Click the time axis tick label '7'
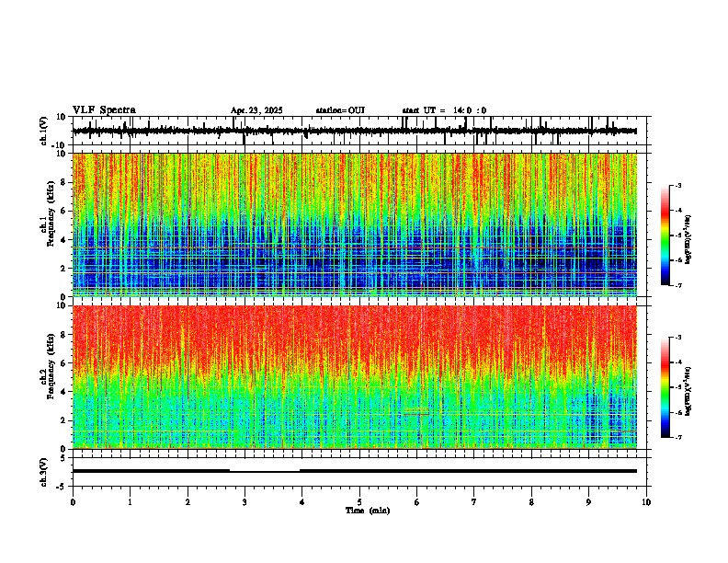 click(x=474, y=502)
